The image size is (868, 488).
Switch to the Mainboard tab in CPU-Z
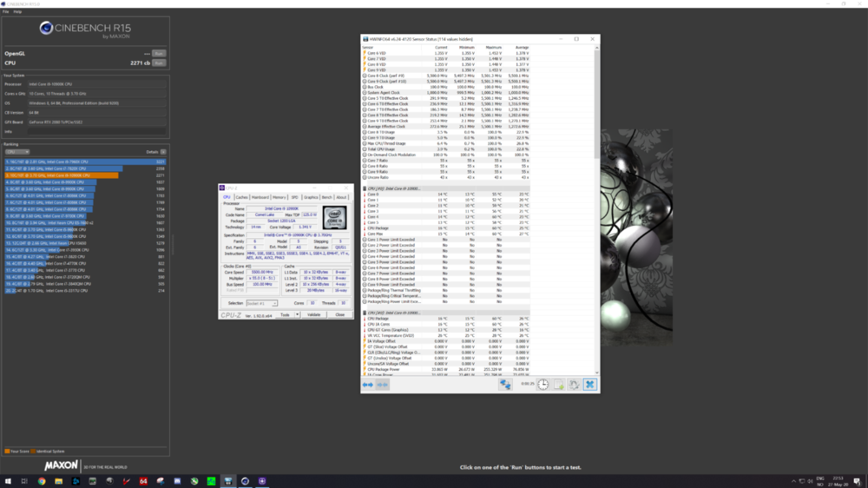[x=260, y=197]
